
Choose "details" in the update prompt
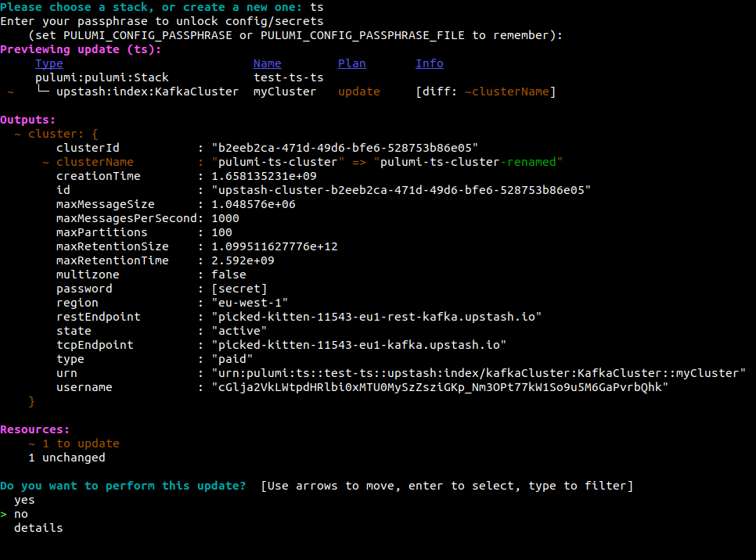coord(38,528)
